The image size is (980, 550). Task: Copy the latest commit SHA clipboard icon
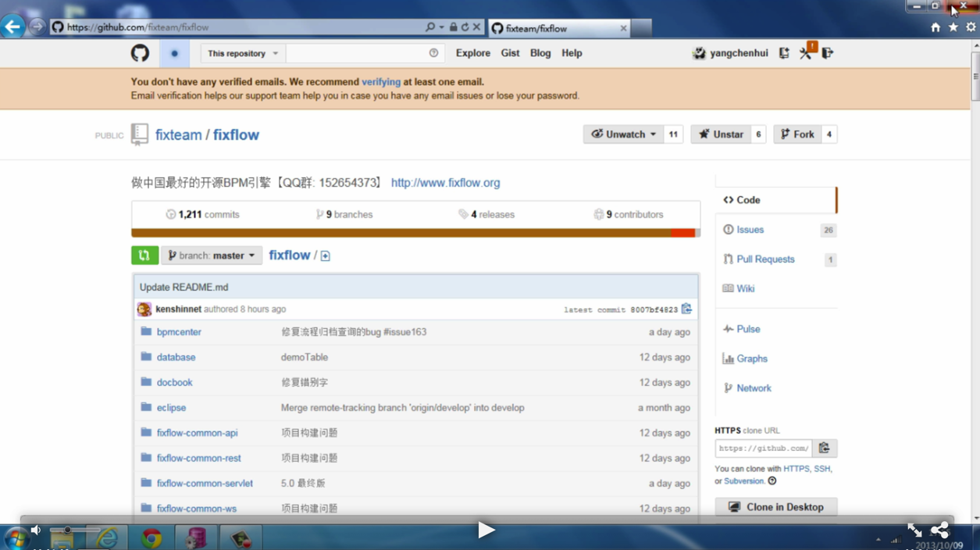pyautogui.click(x=686, y=309)
